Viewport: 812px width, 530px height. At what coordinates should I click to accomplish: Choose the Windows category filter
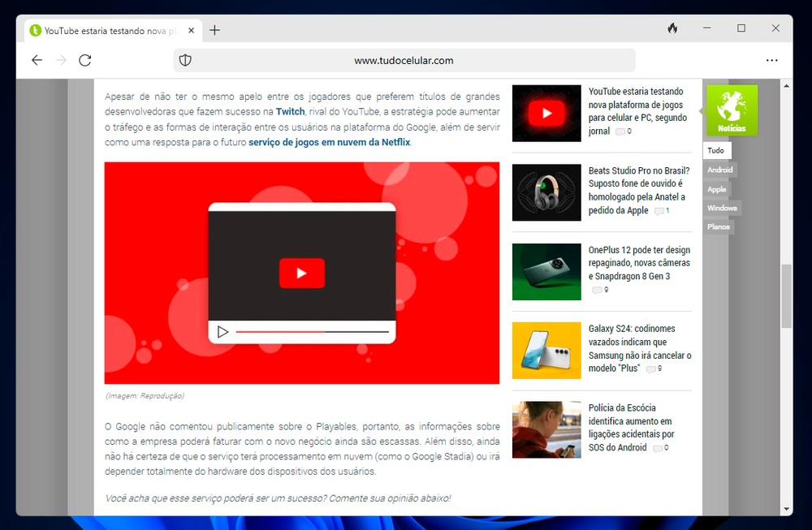(x=722, y=208)
